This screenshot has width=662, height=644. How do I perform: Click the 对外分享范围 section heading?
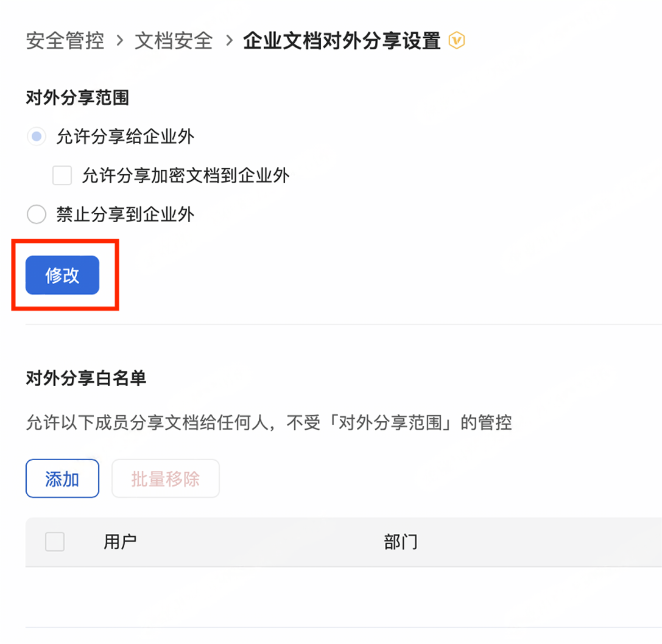click(77, 97)
